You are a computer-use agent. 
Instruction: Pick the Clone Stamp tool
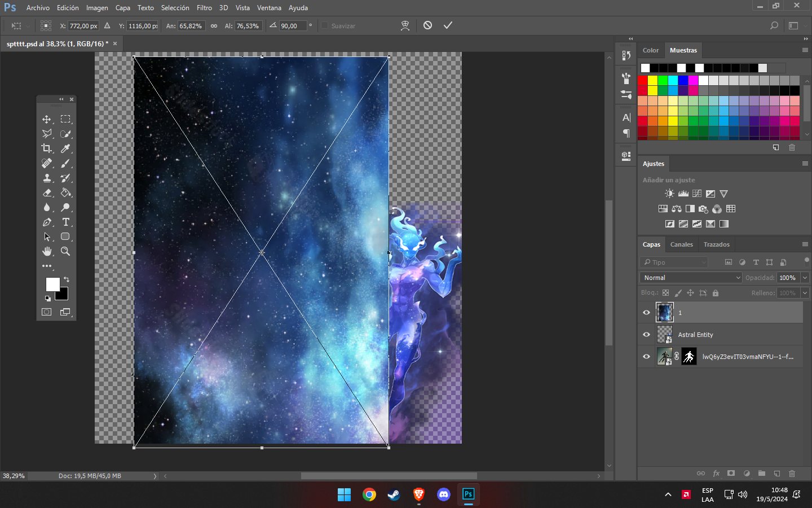47,178
